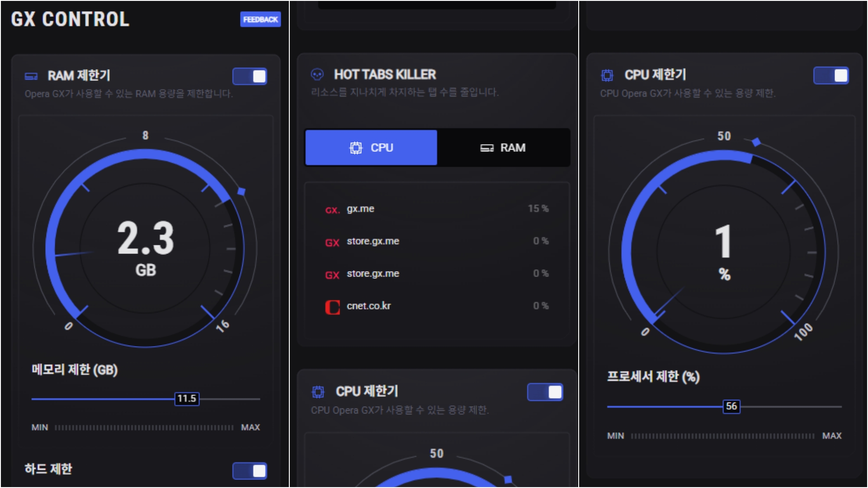Viewport: 868px width, 488px height.
Task: Click the second store.gx.me GX favicon
Action: pos(332,275)
